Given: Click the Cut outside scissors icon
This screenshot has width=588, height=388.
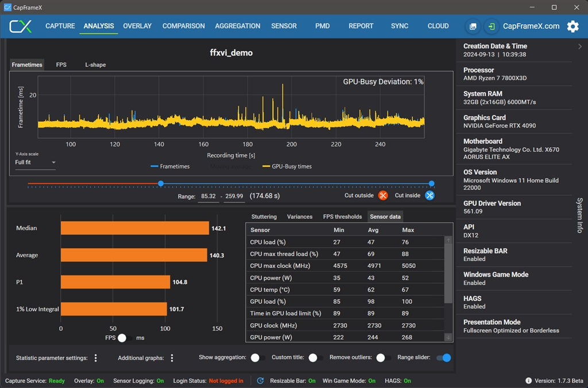Looking at the screenshot, I should tap(383, 195).
